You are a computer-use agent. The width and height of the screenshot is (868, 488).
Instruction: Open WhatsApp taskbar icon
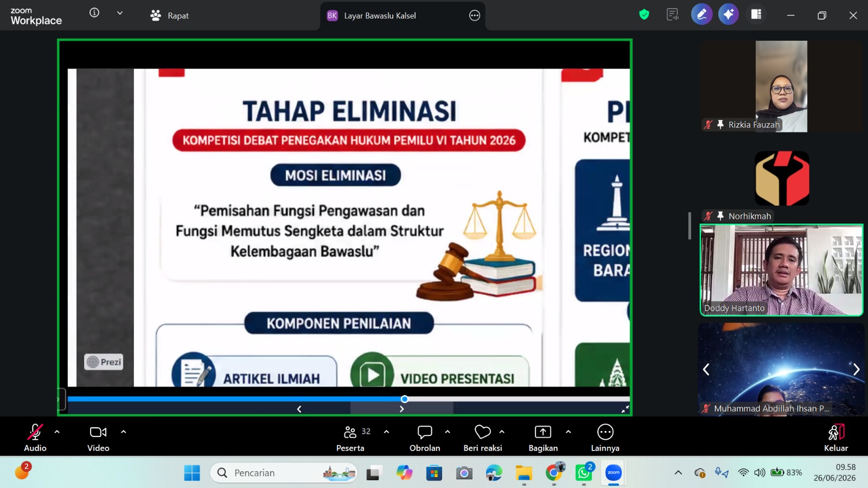(x=584, y=473)
